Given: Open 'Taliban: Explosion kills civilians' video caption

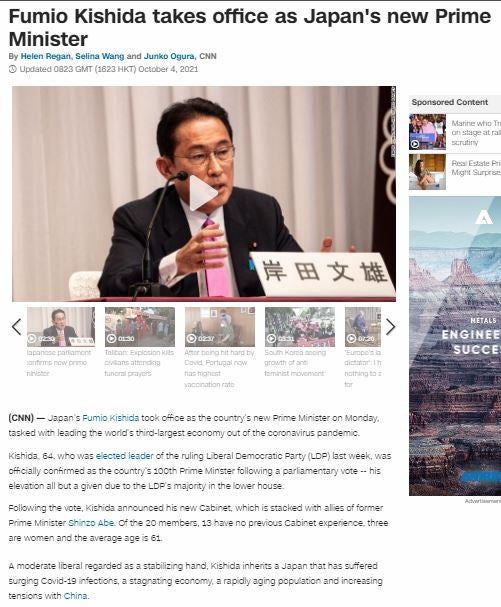Looking at the screenshot, I should 139,363.
